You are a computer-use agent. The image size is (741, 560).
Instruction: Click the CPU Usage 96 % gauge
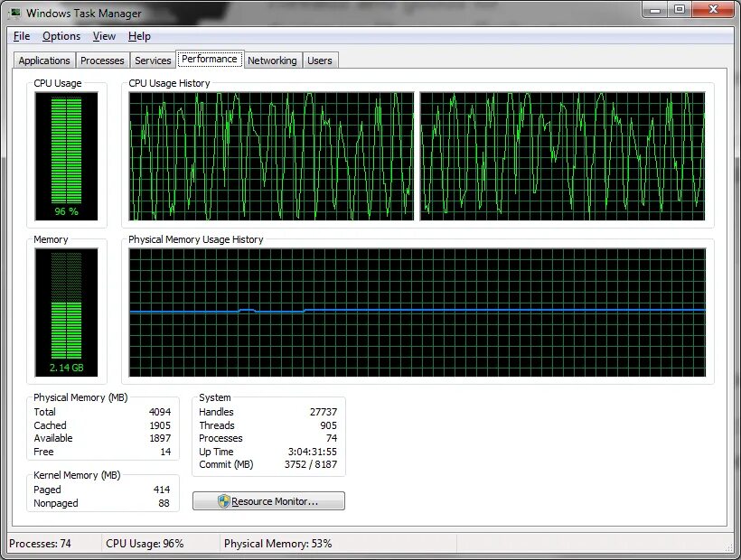[66, 156]
